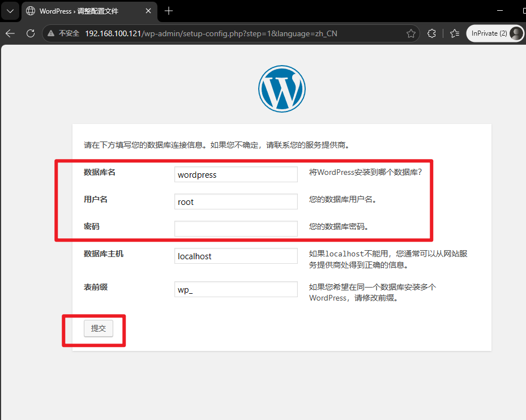Click the 请在下方填写您的数据库连接信息 instruction text
The width and height of the screenshot is (526, 420).
coord(217,145)
